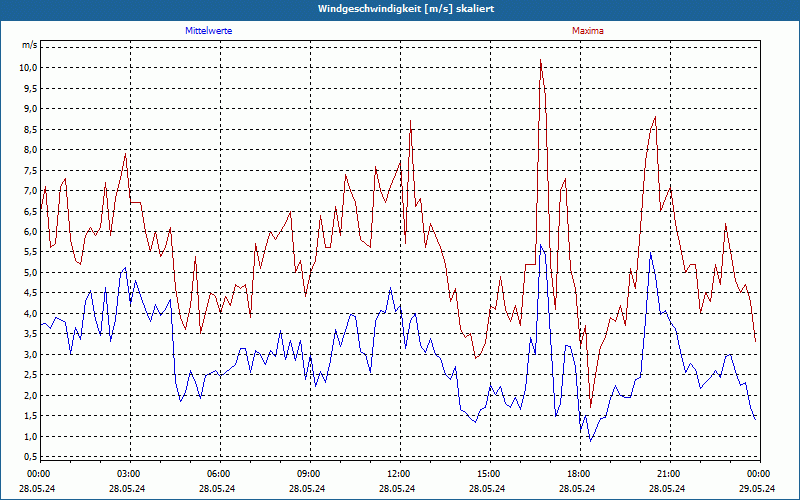Click the '21:00' time axis label
The height and width of the screenshot is (500, 800).
(x=668, y=474)
